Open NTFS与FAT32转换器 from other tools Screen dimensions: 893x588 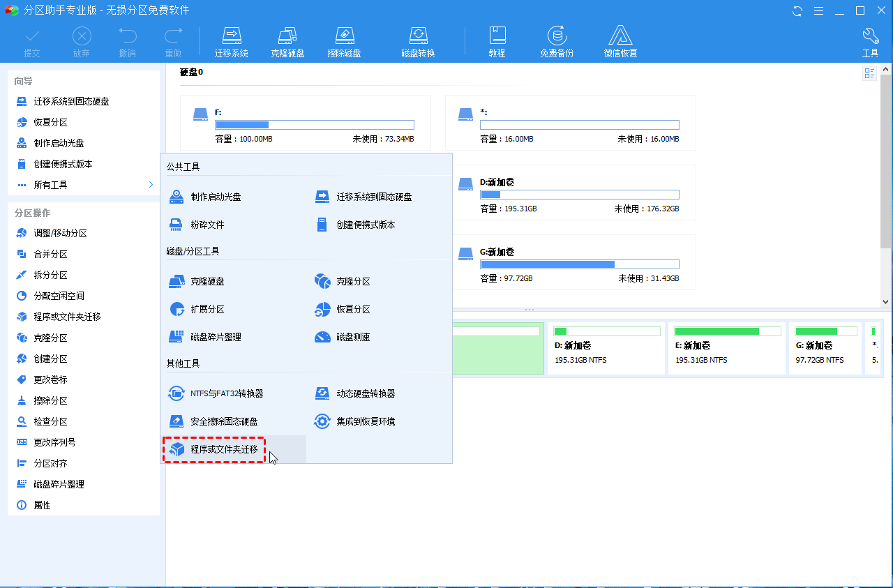point(227,393)
